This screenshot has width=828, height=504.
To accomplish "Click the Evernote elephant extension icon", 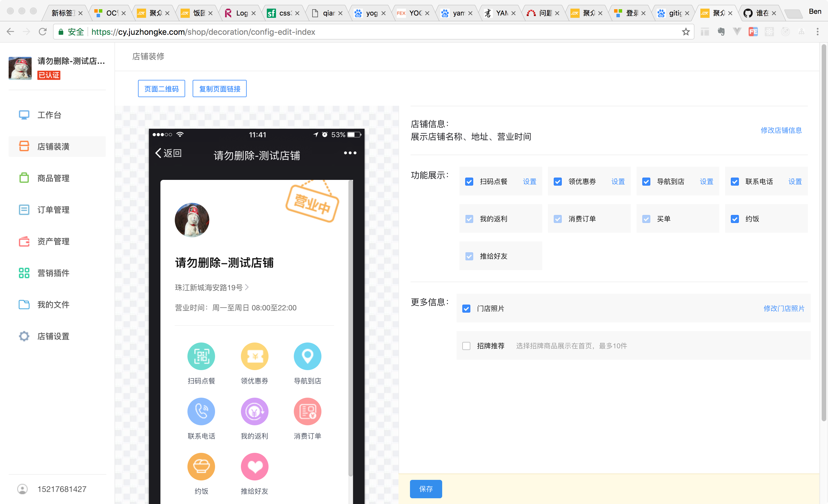I will click(721, 32).
